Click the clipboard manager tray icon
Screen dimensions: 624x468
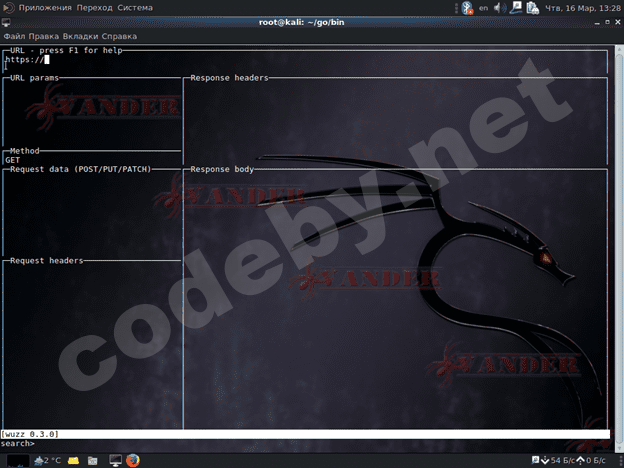[x=532, y=8]
